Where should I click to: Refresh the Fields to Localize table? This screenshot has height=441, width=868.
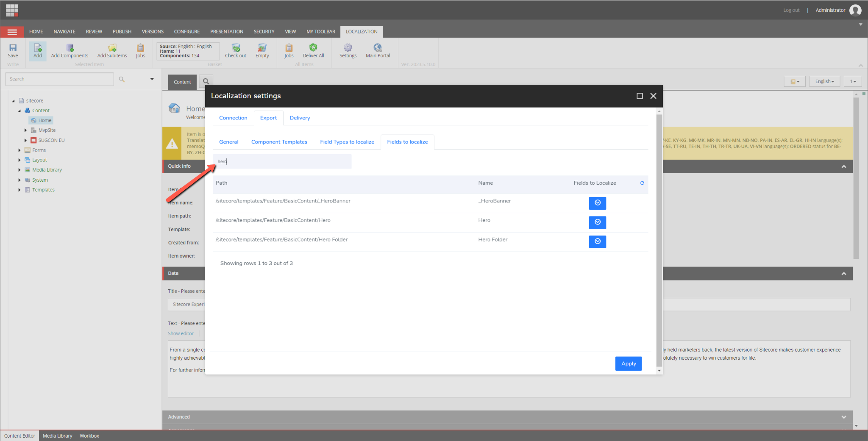tap(642, 183)
